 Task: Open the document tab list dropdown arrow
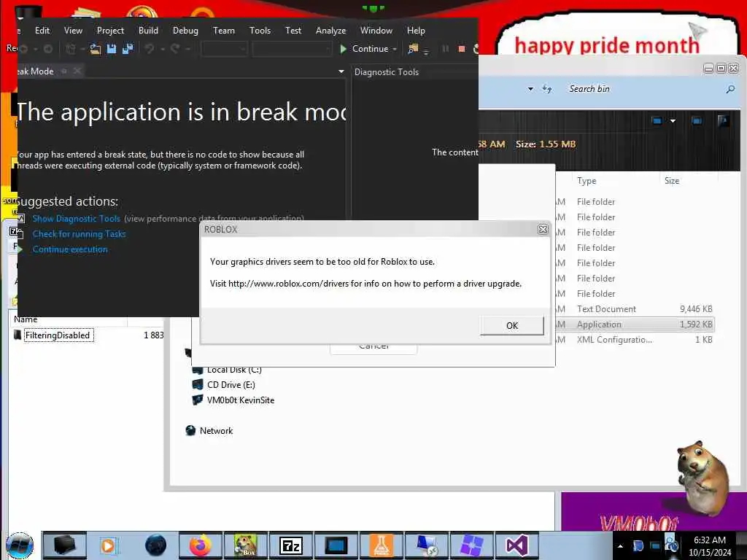[341, 71]
